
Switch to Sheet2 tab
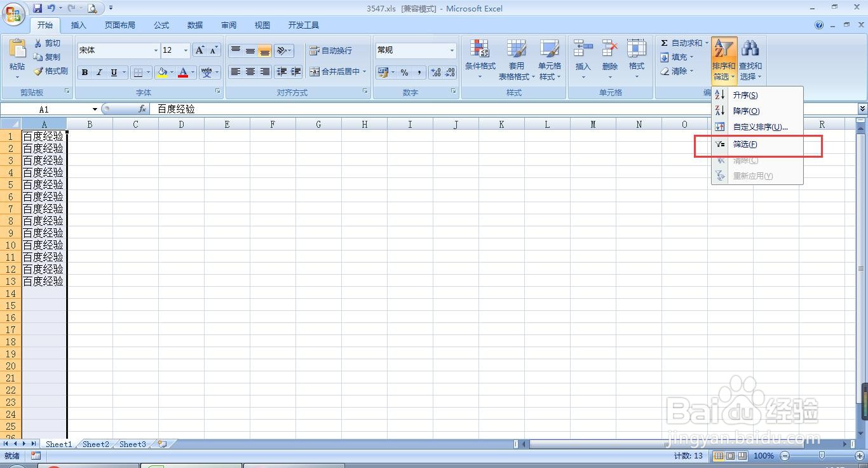point(96,444)
